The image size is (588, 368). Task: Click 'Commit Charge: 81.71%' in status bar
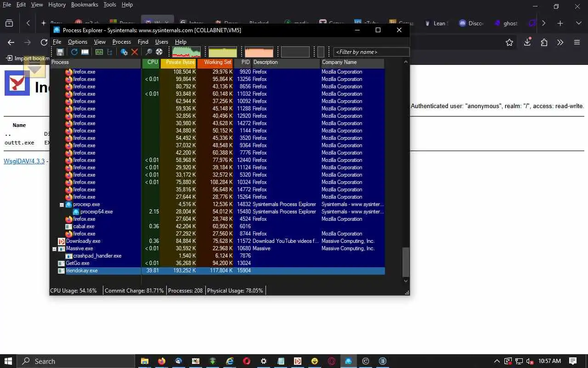134,291
